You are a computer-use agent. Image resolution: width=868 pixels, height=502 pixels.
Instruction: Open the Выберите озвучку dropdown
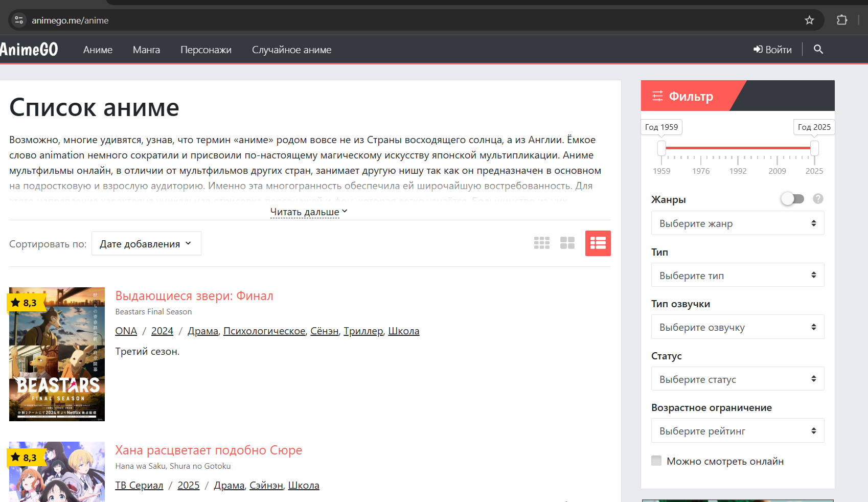[x=738, y=327]
